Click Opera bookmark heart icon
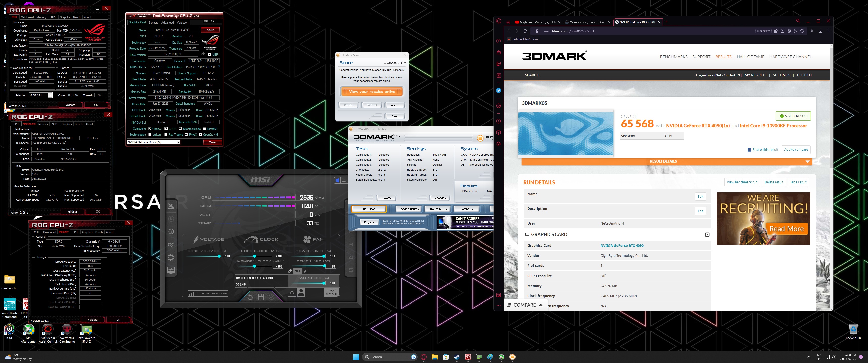The height and width of the screenshot is (363, 868). point(802,31)
